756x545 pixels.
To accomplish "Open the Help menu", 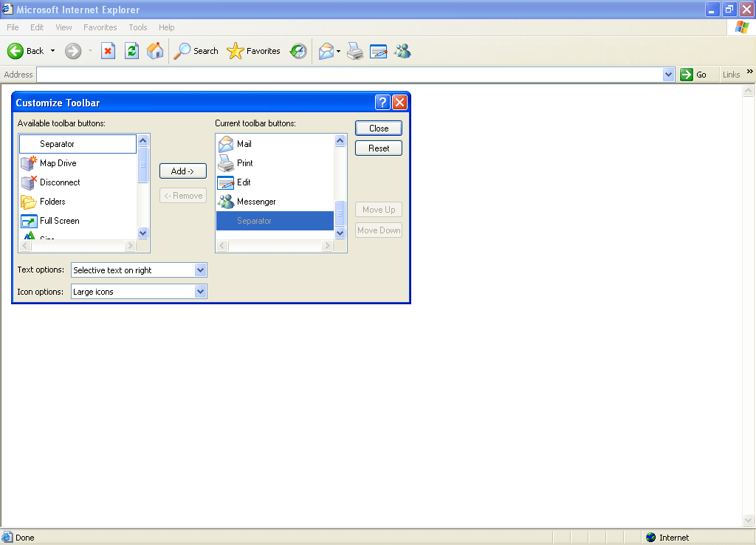I will click(166, 27).
